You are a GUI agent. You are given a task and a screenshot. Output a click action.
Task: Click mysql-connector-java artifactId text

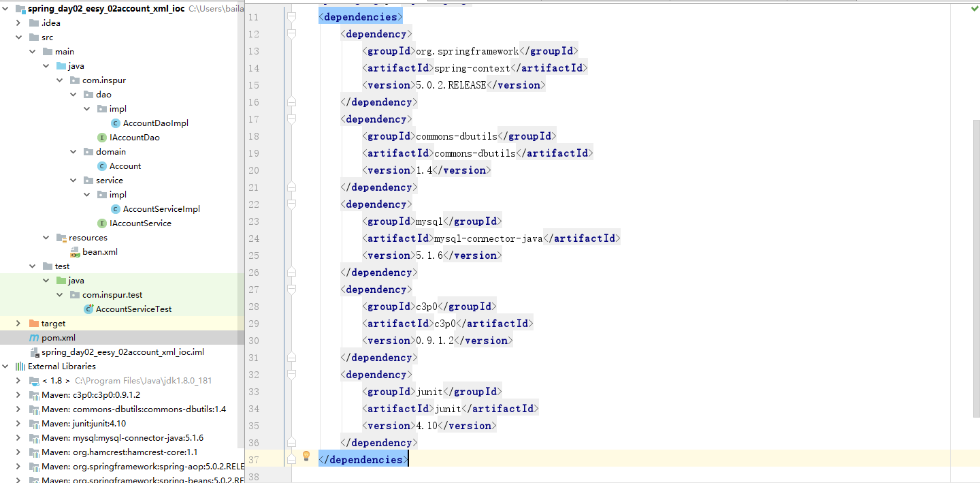(489, 238)
